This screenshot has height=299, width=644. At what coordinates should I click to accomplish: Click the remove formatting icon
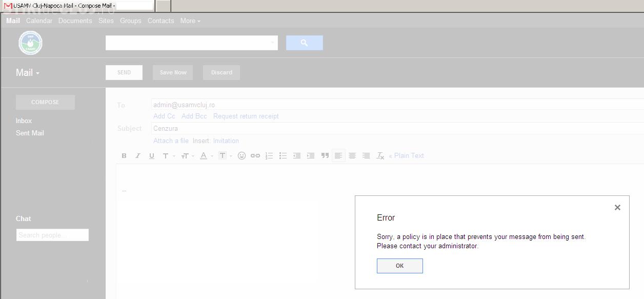tap(380, 156)
